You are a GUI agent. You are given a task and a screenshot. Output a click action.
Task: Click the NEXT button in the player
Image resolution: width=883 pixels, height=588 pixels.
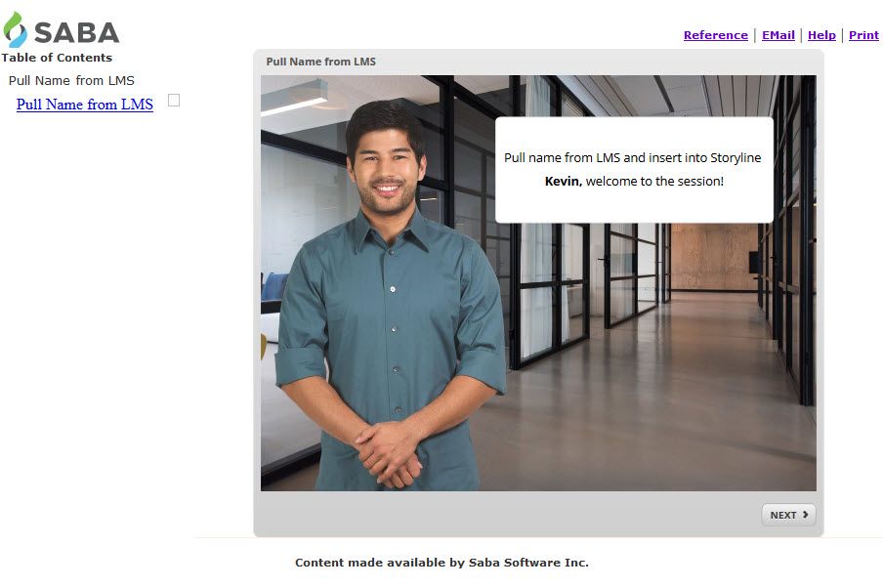pyautogui.click(x=788, y=515)
